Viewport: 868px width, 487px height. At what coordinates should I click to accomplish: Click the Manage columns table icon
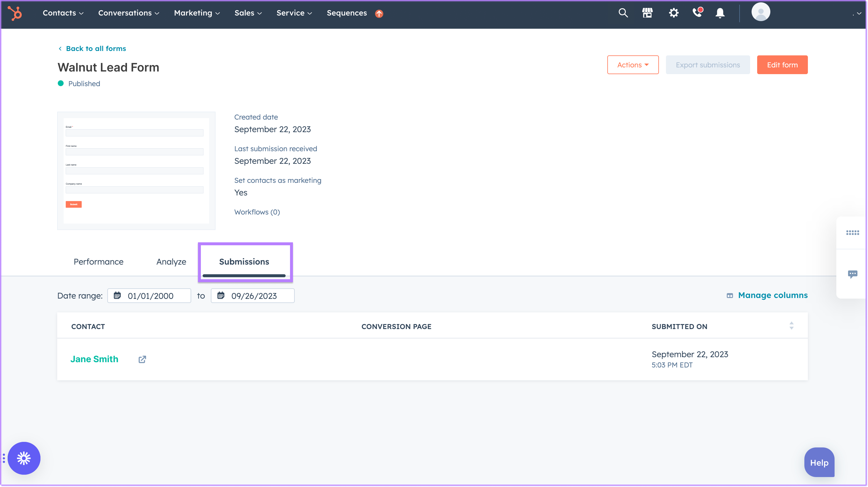pos(730,296)
